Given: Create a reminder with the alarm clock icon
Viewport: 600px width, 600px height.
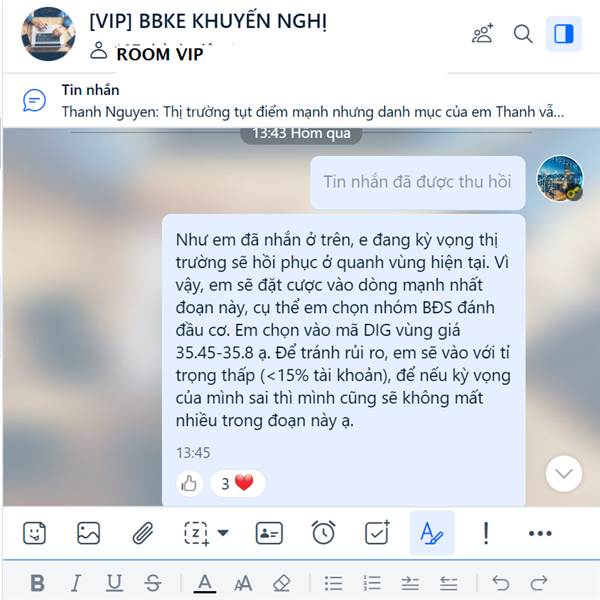Looking at the screenshot, I should pyautogui.click(x=323, y=532).
